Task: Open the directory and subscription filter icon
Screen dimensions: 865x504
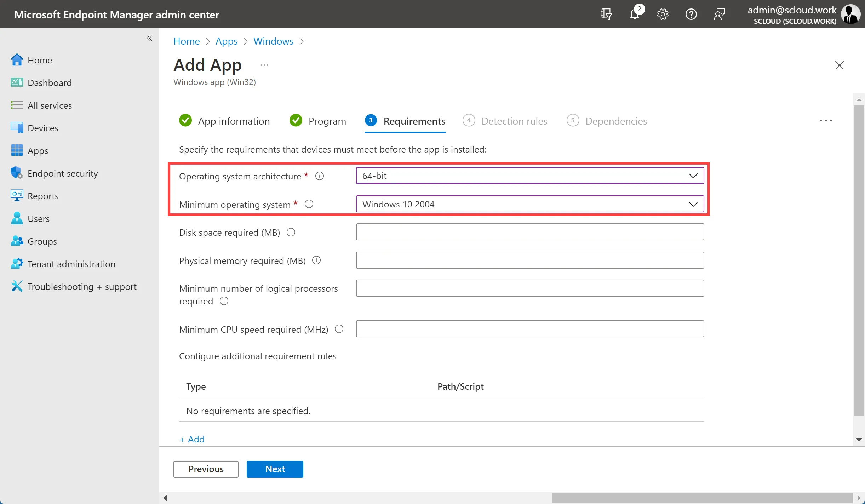Action: [606, 15]
